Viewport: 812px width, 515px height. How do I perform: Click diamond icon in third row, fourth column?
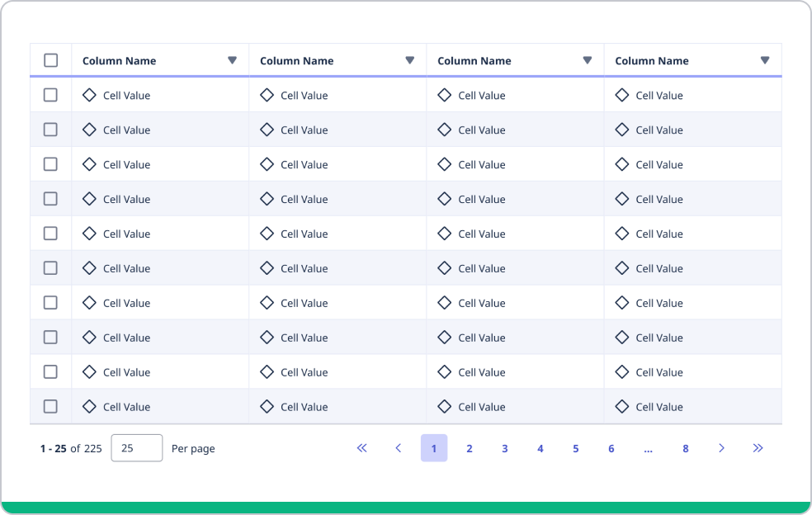(x=622, y=164)
